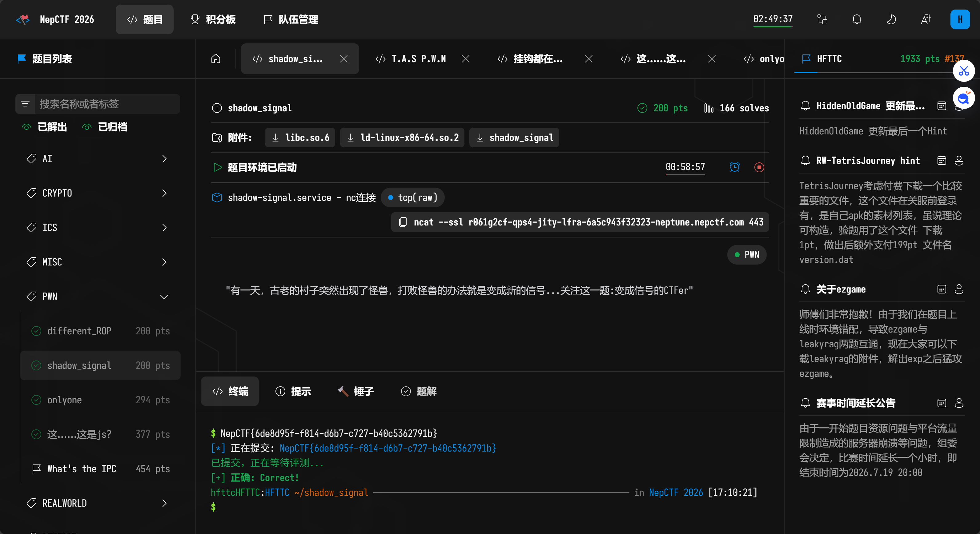The height and width of the screenshot is (534, 980).
Task: Open the 锤子 hammer tab
Action: (x=356, y=391)
